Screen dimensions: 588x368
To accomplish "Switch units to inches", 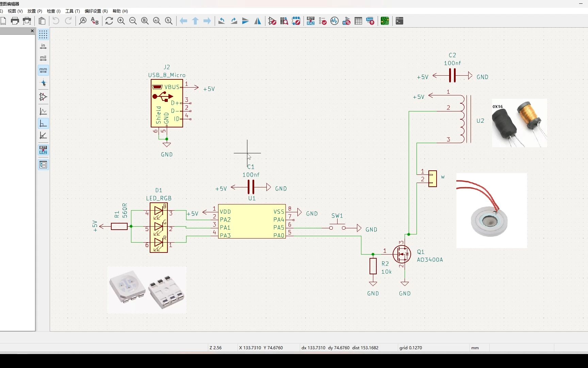I will [43, 46].
